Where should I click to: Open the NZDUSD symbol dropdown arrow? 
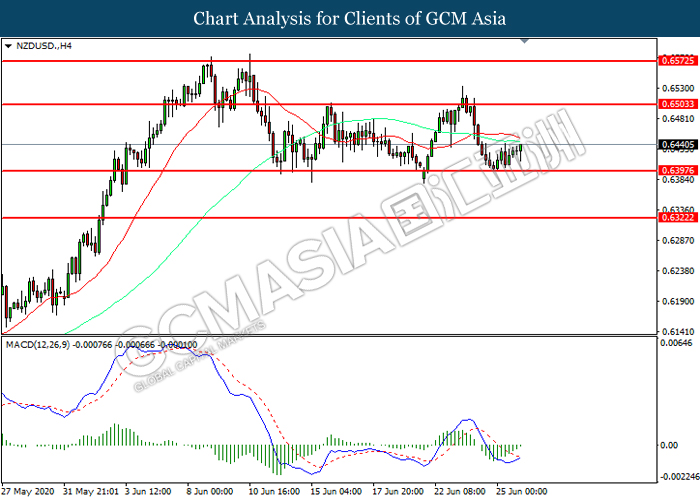(8, 46)
